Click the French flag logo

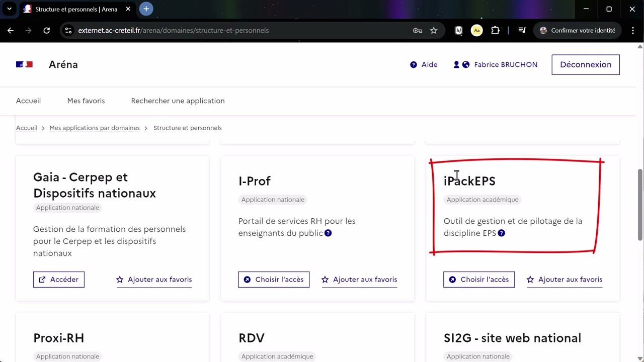point(24,64)
